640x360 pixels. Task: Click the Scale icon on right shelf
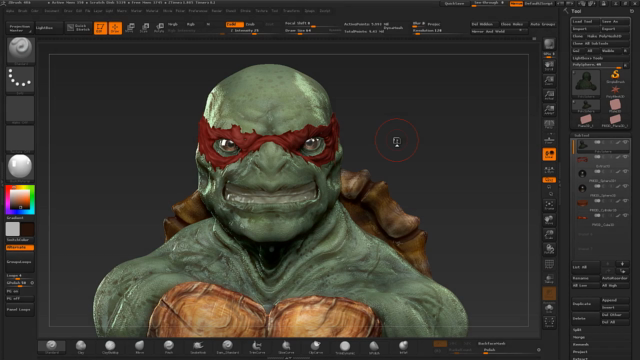click(x=549, y=234)
